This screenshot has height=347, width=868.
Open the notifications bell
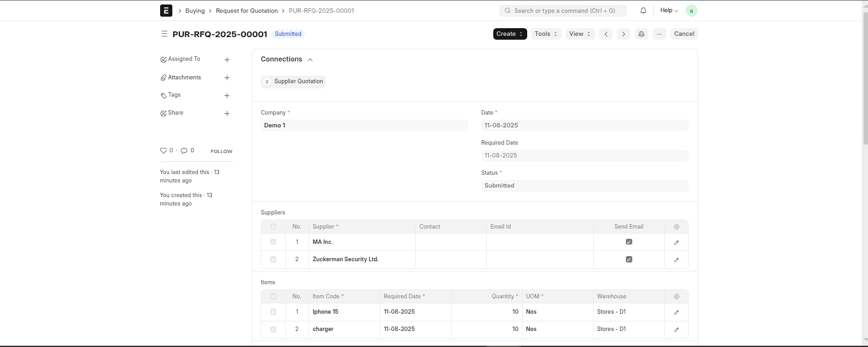(643, 10)
